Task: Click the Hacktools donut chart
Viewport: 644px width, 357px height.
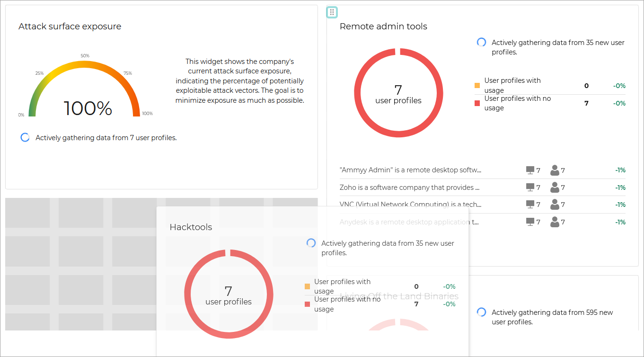Action: coord(229,294)
